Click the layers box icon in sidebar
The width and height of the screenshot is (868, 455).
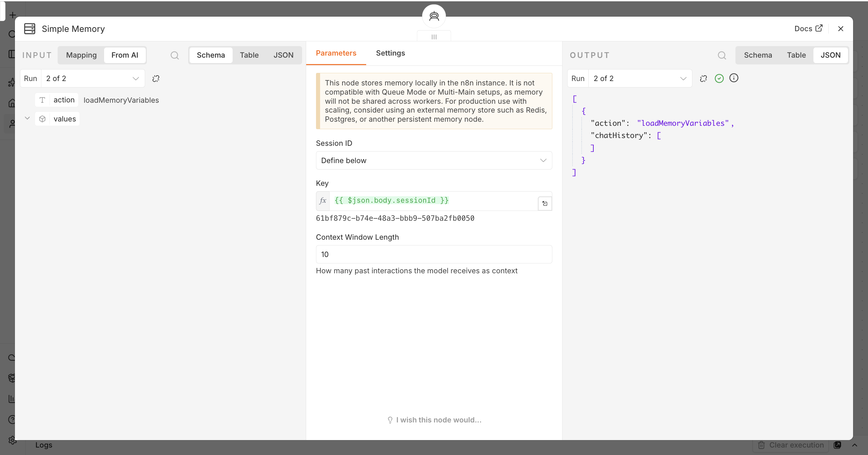12,378
